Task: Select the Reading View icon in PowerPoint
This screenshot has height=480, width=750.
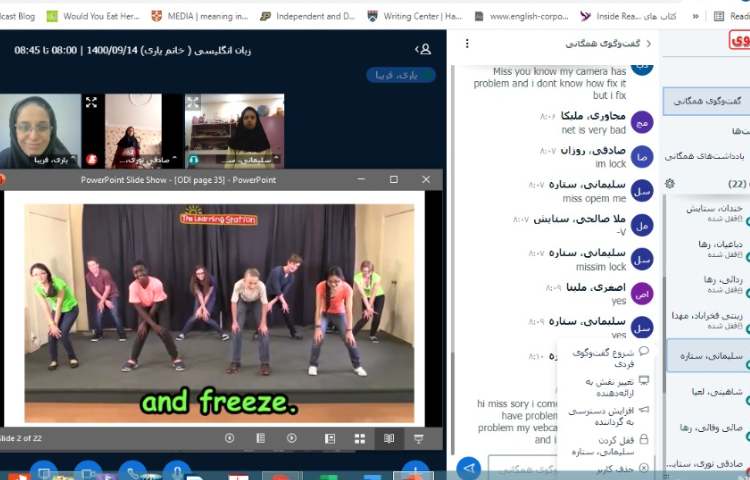Action: [x=389, y=438]
